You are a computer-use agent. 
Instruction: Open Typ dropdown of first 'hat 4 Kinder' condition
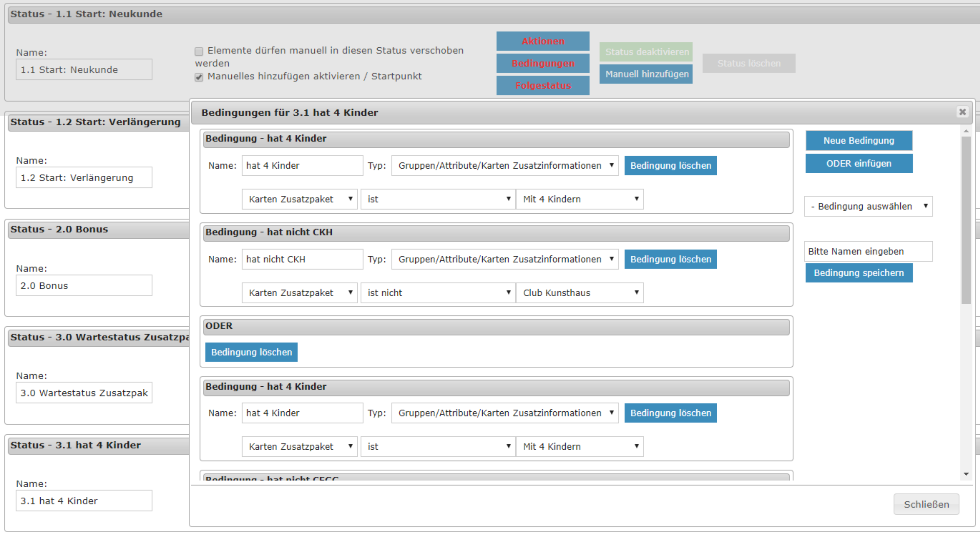point(505,166)
